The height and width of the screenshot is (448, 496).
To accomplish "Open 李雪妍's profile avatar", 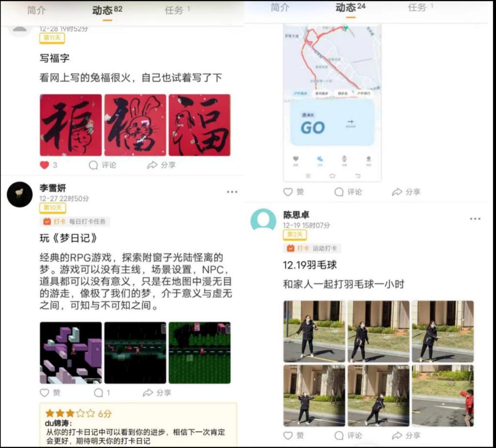I will point(20,194).
